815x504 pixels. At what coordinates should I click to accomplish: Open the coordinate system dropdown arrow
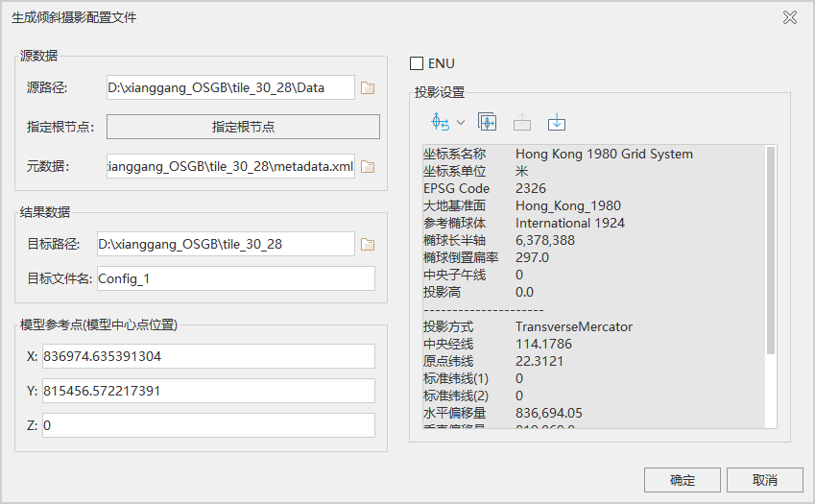(x=461, y=123)
